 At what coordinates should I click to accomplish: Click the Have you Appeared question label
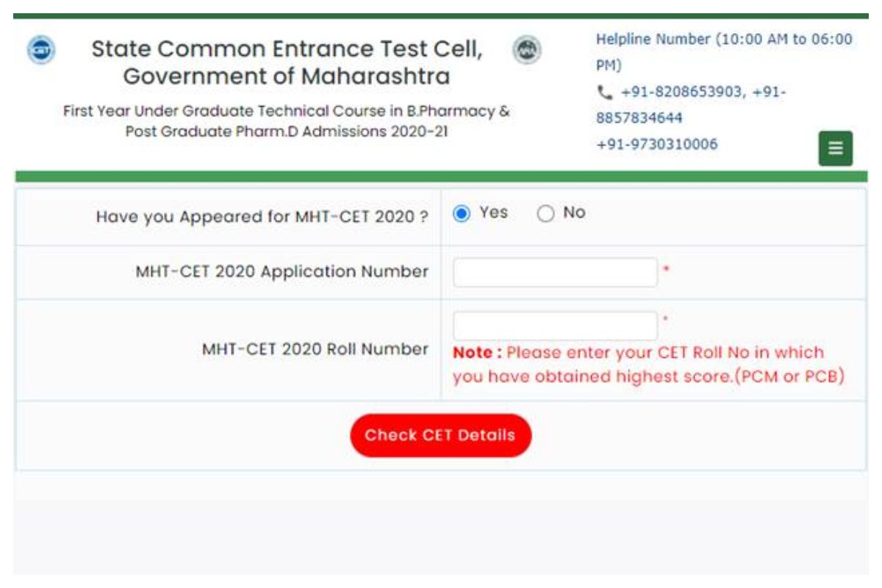pyautogui.click(x=262, y=218)
